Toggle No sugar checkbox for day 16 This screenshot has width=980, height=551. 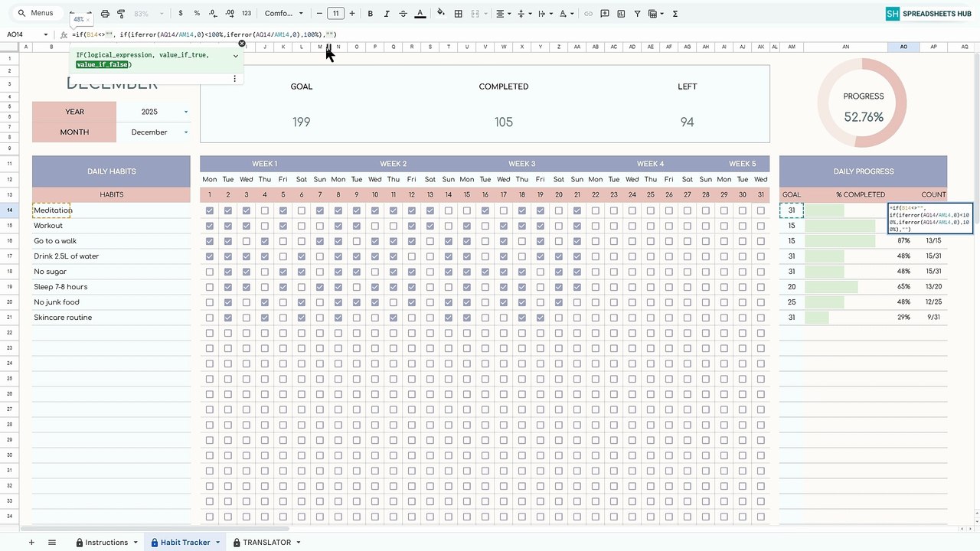coord(485,272)
